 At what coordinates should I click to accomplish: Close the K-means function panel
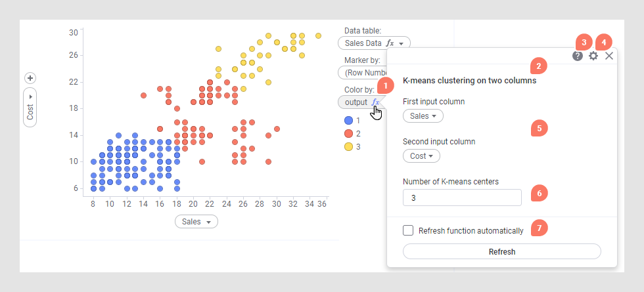click(609, 56)
